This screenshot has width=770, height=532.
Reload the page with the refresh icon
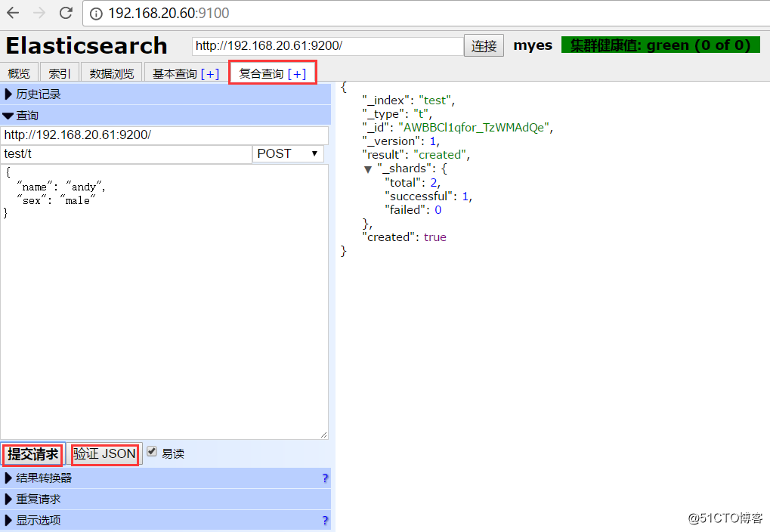coord(66,14)
